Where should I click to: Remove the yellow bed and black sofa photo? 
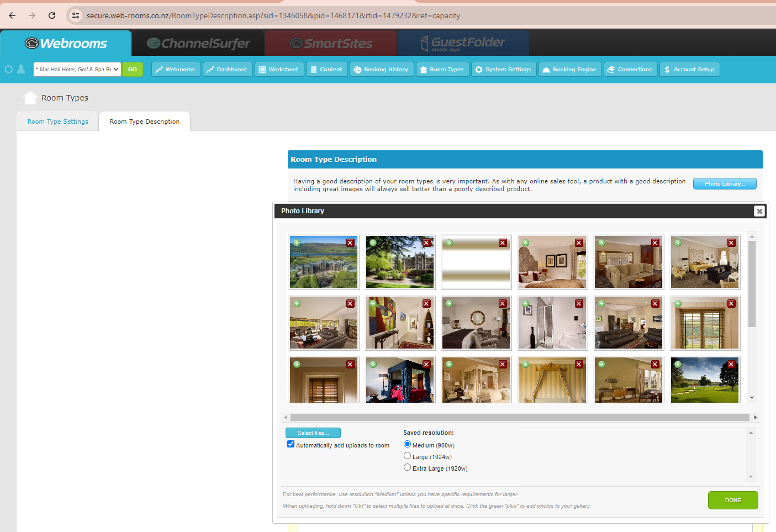[x=731, y=243]
